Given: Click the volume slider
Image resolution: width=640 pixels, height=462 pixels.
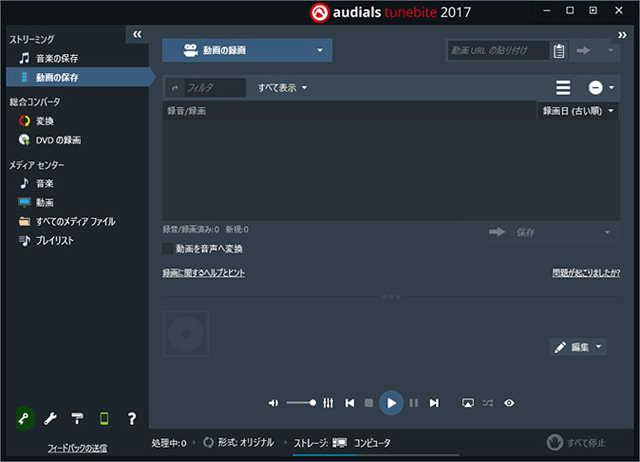Looking at the screenshot, I should (x=301, y=403).
